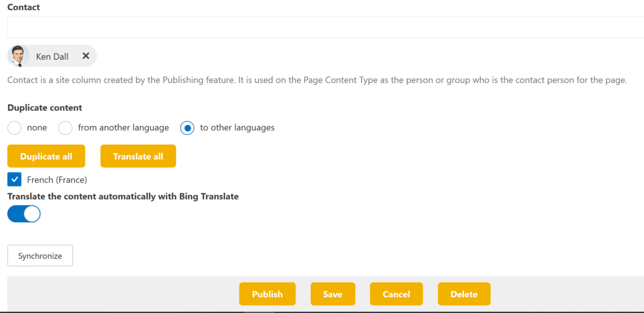644x313 pixels.
Task: Delete the page
Action: tap(464, 294)
